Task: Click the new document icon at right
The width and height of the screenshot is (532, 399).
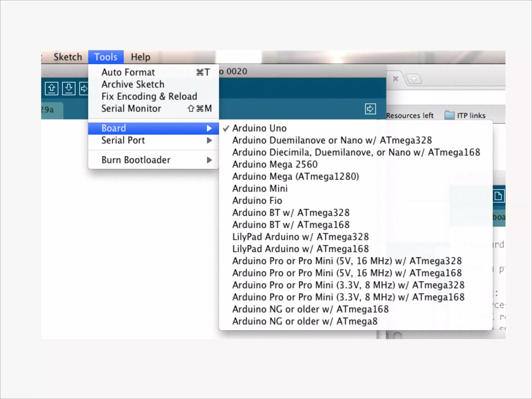Action: pos(498,196)
